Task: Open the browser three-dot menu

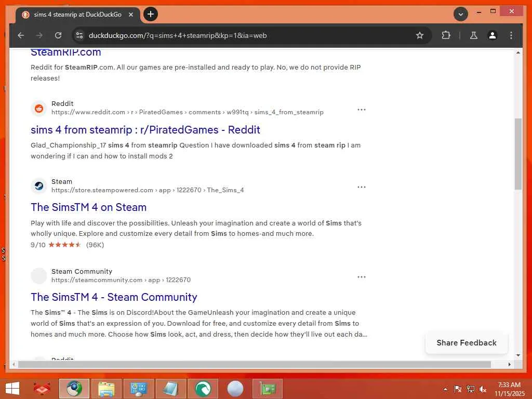Action: [511, 35]
